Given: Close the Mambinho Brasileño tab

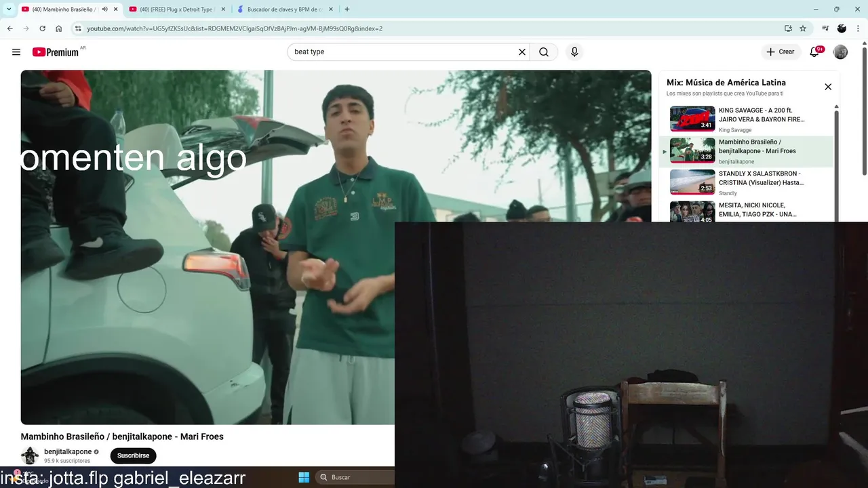Looking at the screenshot, I should [116, 9].
